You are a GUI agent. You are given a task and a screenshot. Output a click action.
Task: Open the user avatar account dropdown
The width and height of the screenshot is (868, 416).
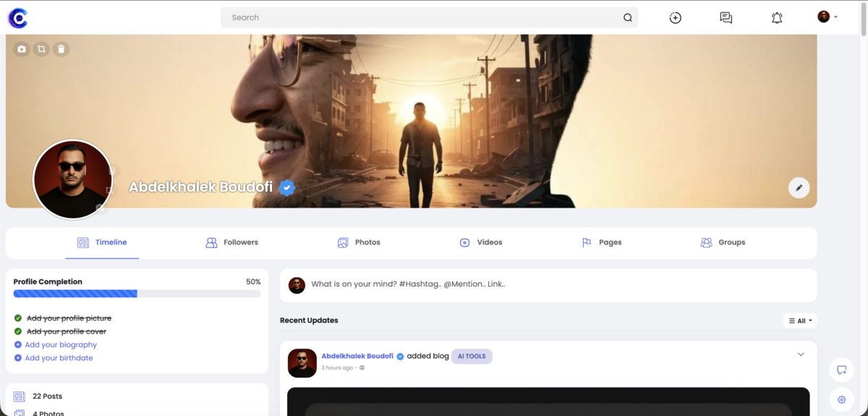pos(827,17)
